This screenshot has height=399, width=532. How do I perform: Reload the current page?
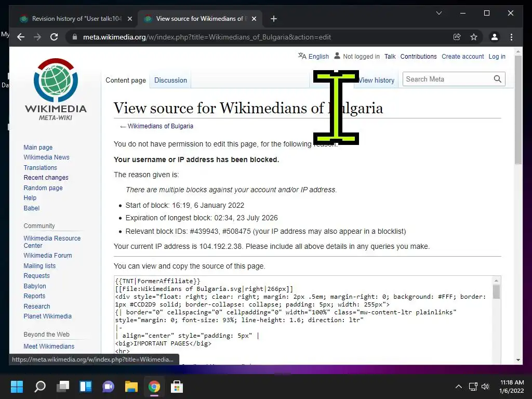click(x=54, y=37)
